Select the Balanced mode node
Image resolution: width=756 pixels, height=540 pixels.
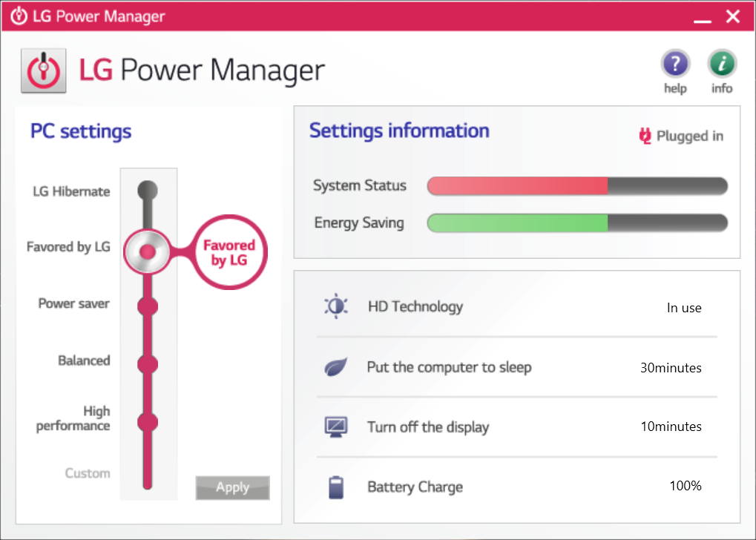(x=147, y=363)
